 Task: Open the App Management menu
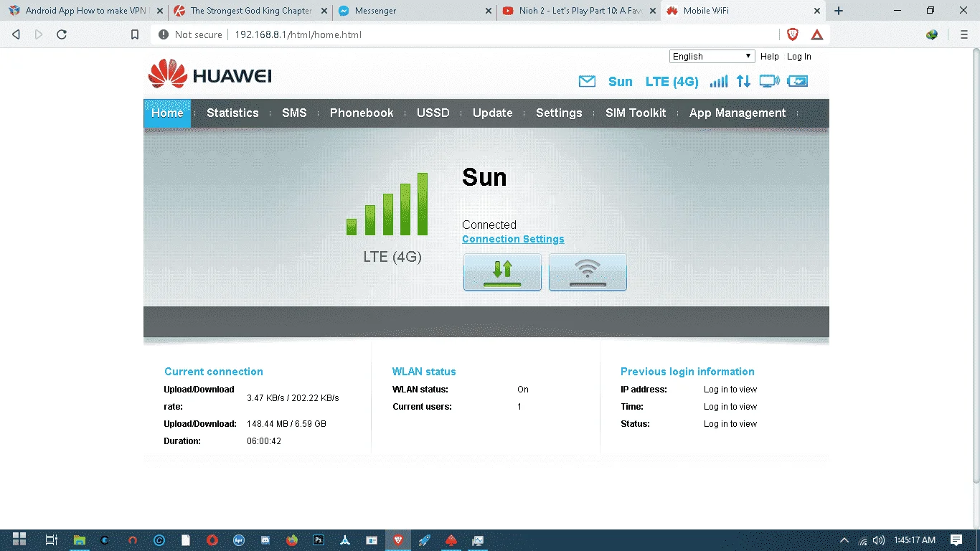[x=738, y=113]
